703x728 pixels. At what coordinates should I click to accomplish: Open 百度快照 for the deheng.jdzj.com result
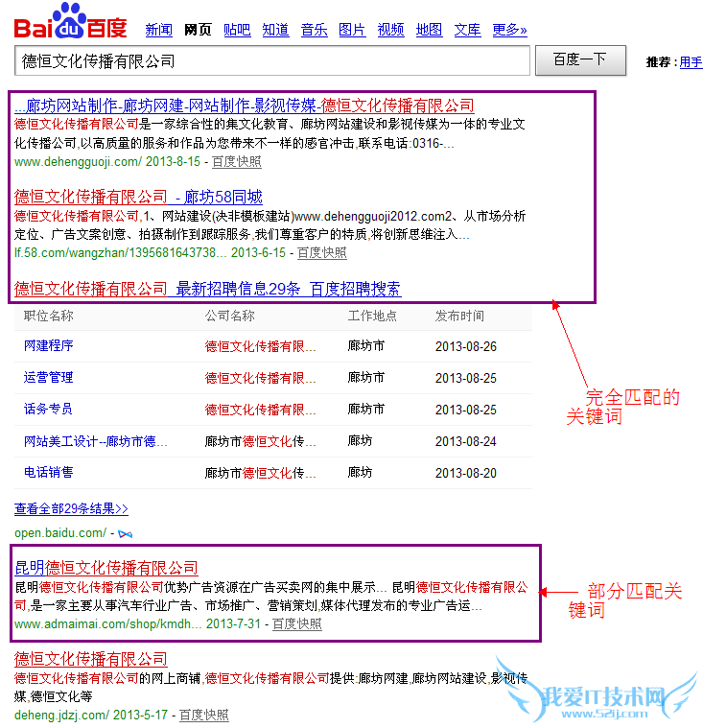pos(204,715)
